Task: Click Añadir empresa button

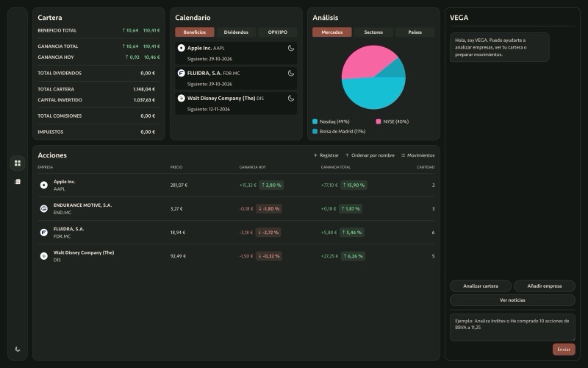Action: coord(545,286)
